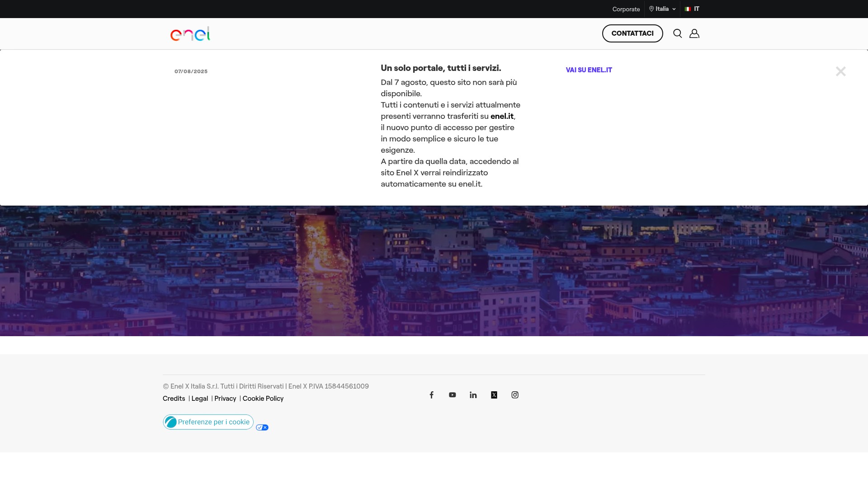Open the Credits footer link

(x=174, y=399)
